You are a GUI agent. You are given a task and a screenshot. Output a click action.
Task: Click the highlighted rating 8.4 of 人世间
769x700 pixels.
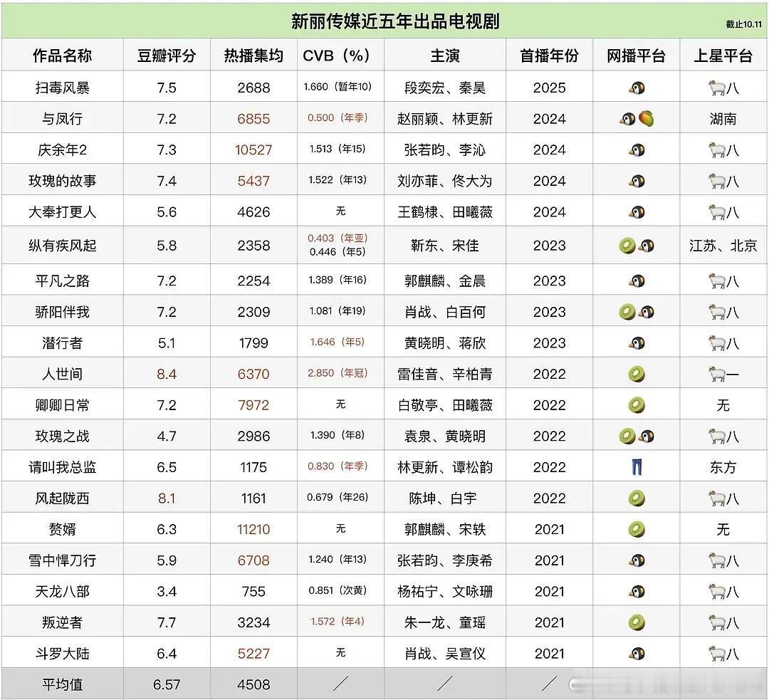pyautogui.click(x=167, y=373)
